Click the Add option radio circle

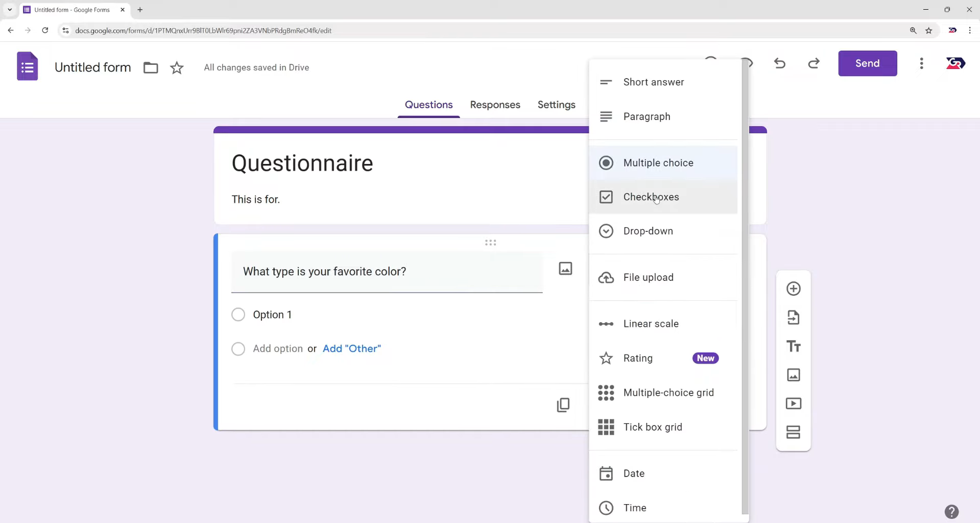(238, 349)
